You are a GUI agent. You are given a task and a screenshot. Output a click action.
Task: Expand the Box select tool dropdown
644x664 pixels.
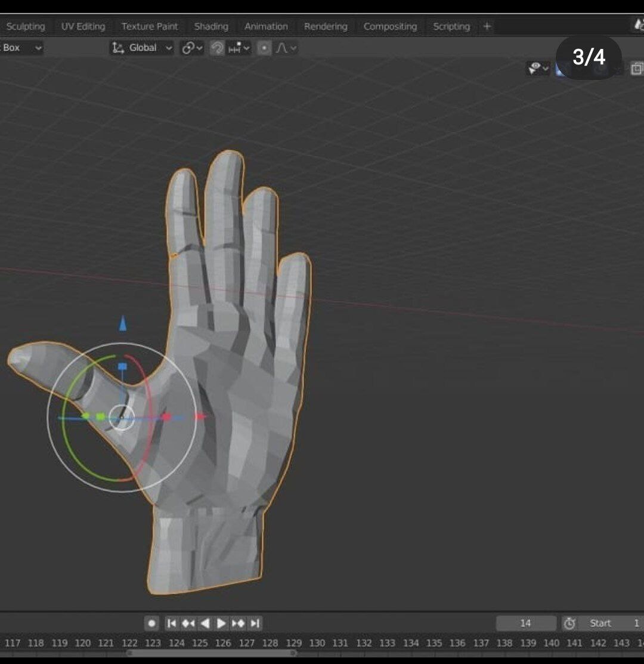pos(37,48)
